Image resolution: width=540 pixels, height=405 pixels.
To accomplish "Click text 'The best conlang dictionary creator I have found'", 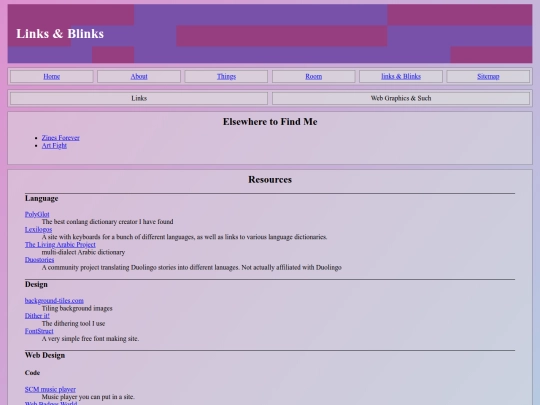I will point(107,222).
